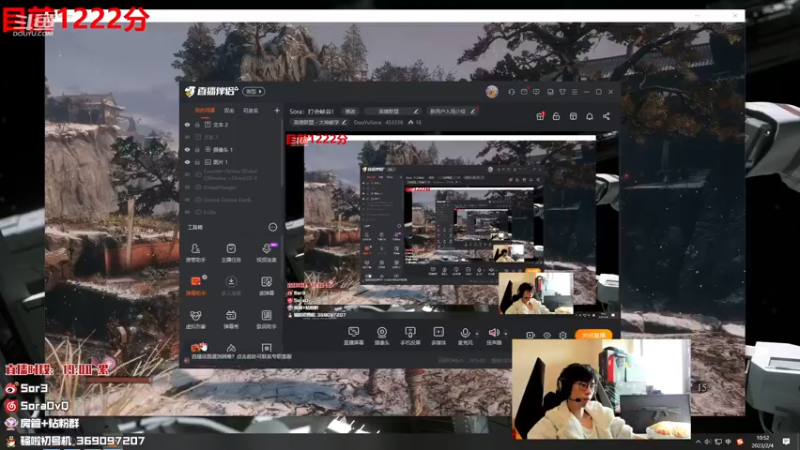Toggle visibility of 文本 2 source
The image size is (800, 450).
pyautogui.click(x=187, y=125)
